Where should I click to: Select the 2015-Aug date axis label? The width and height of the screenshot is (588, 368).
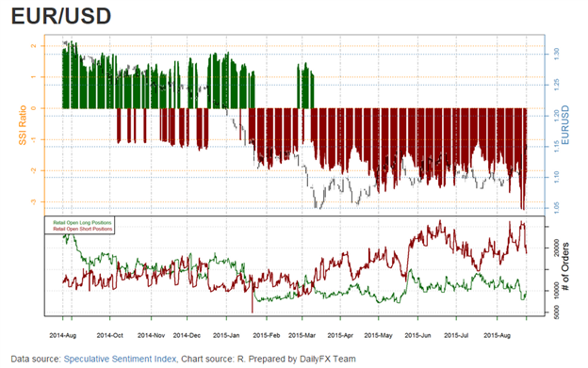497,335
